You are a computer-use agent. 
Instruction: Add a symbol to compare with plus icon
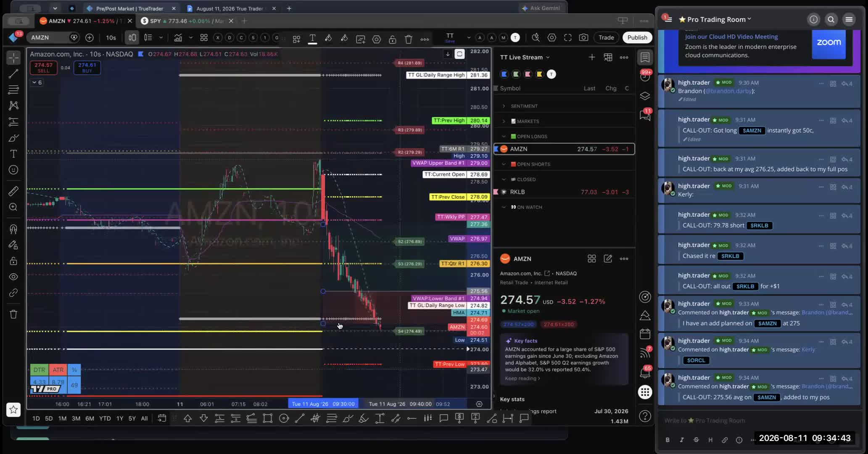89,37
